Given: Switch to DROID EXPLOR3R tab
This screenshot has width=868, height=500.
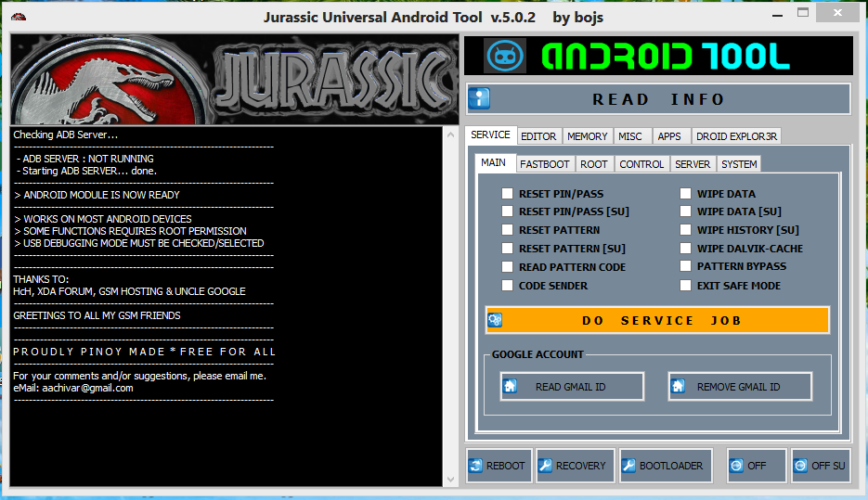Looking at the screenshot, I should [736, 136].
